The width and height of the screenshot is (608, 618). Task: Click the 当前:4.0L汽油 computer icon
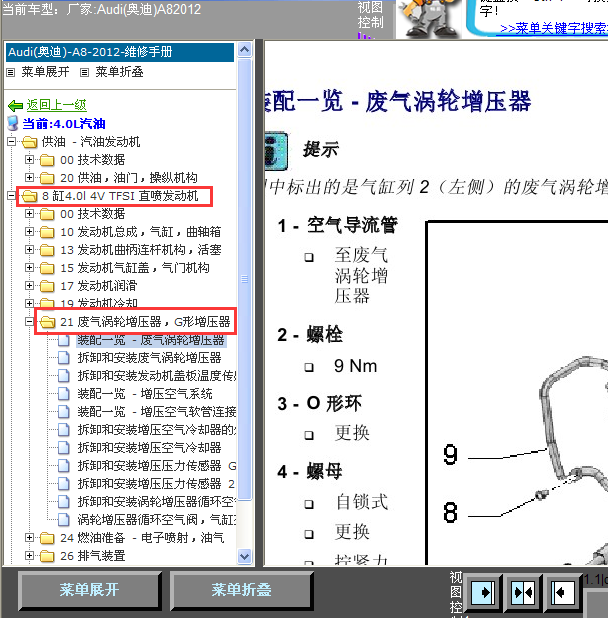coord(13,123)
